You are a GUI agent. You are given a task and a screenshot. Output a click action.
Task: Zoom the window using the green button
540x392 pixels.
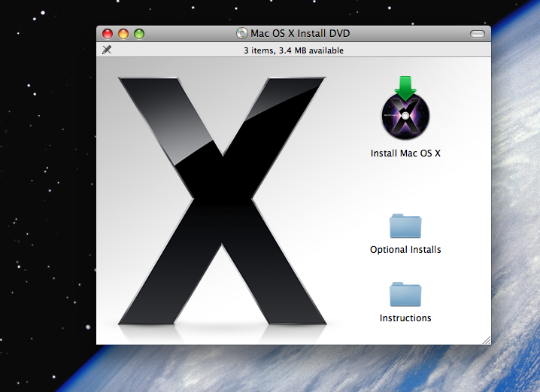139,34
